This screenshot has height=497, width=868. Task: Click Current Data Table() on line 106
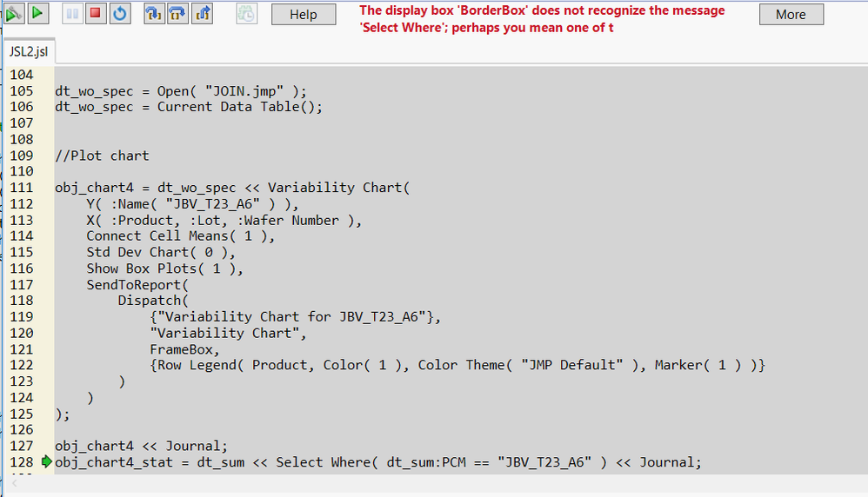click(236, 107)
